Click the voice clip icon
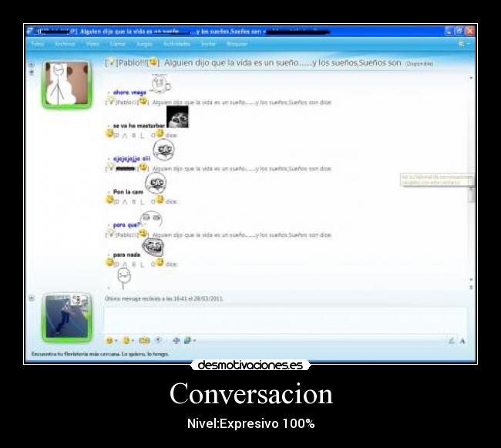The width and height of the screenshot is (501, 448). 158,340
